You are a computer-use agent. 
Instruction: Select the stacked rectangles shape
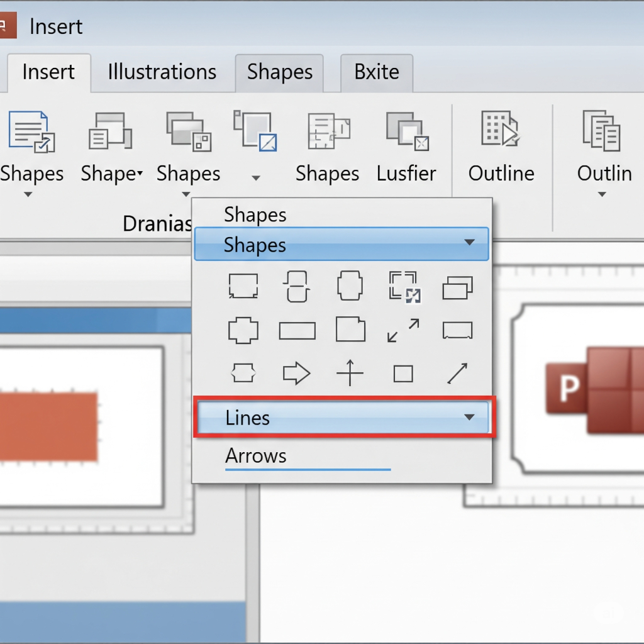pyautogui.click(x=457, y=288)
